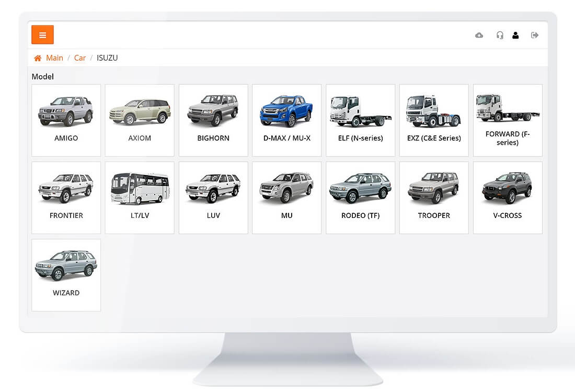Select the WIZARD vehicle image
Screen dimensions: 575x392
pos(66,265)
